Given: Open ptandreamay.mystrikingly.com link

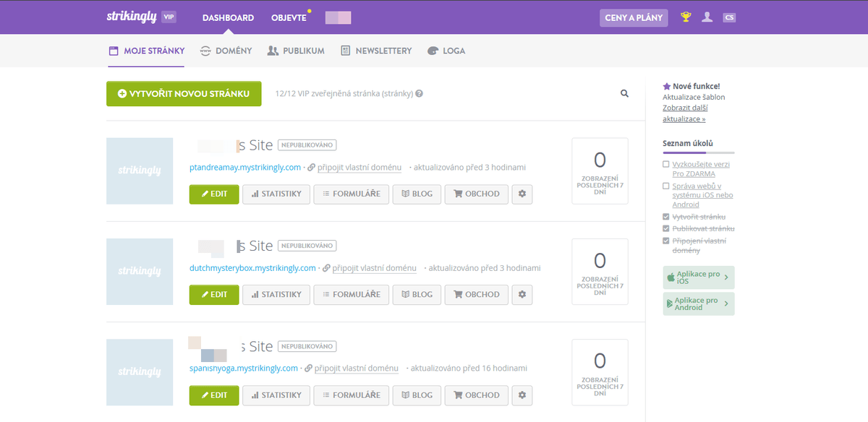Looking at the screenshot, I should point(244,167).
